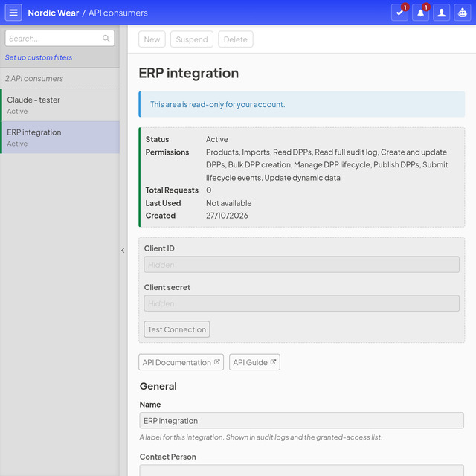Viewport: 476px width, 476px height.
Task: Click Test Connection button
Action: pos(177,329)
